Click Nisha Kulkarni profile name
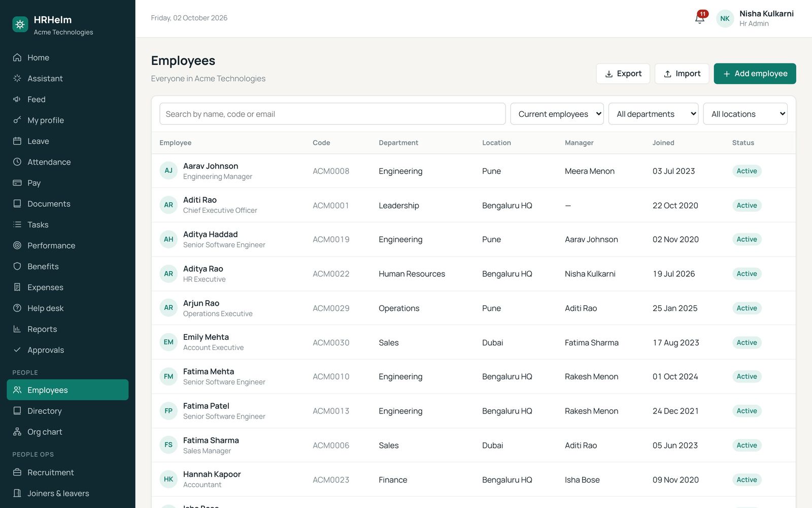This screenshot has width=812, height=508. pos(766,14)
